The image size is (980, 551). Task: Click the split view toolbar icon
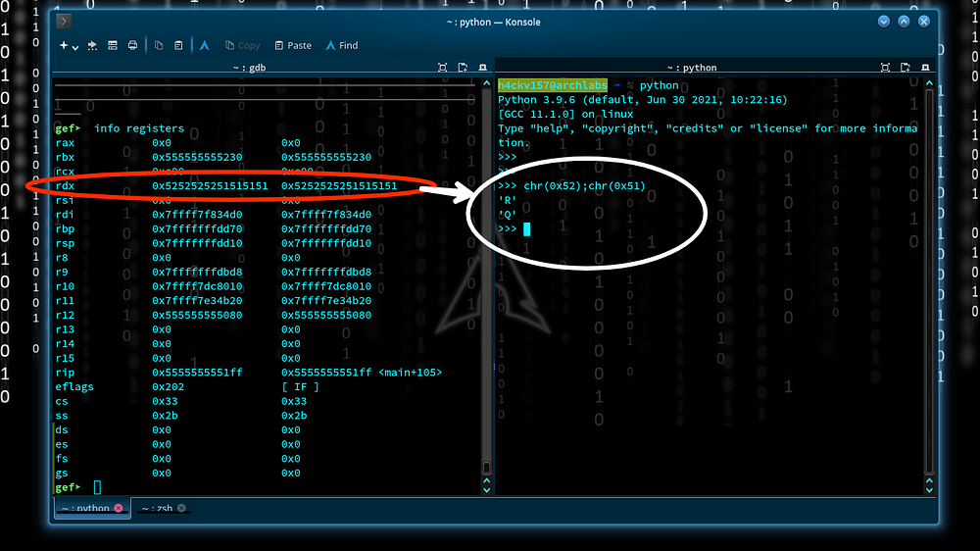[x=113, y=46]
